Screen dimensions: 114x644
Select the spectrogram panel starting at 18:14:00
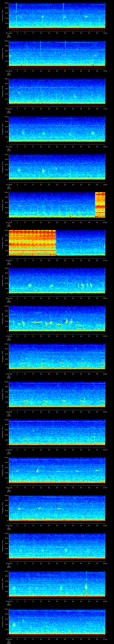tap(57, 16)
